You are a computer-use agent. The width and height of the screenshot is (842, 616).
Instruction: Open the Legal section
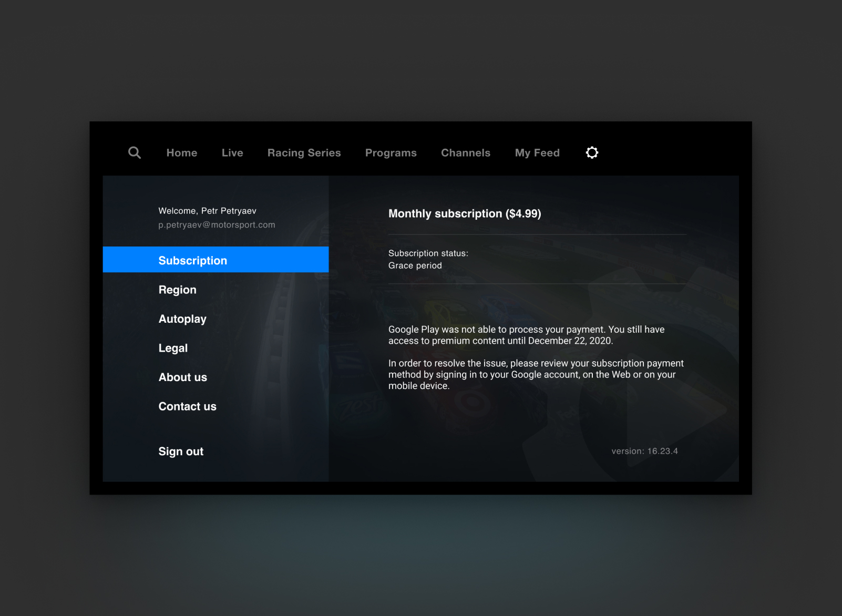click(x=173, y=348)
